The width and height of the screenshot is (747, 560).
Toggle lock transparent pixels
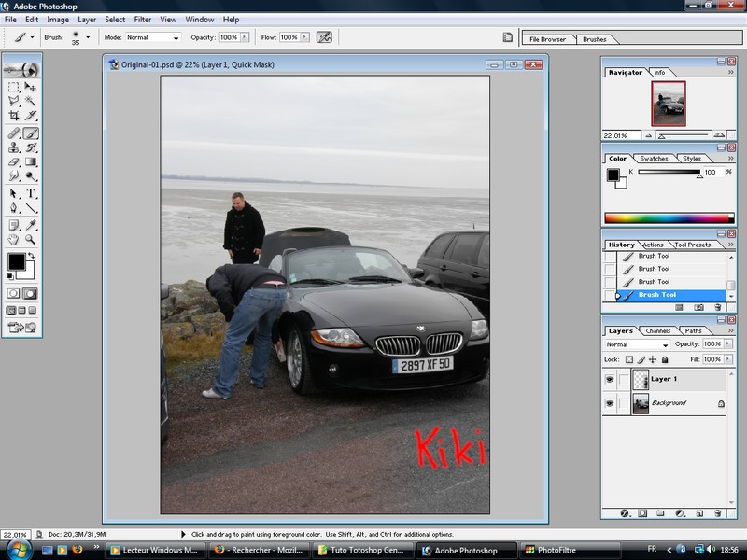(x=629, y=359)
